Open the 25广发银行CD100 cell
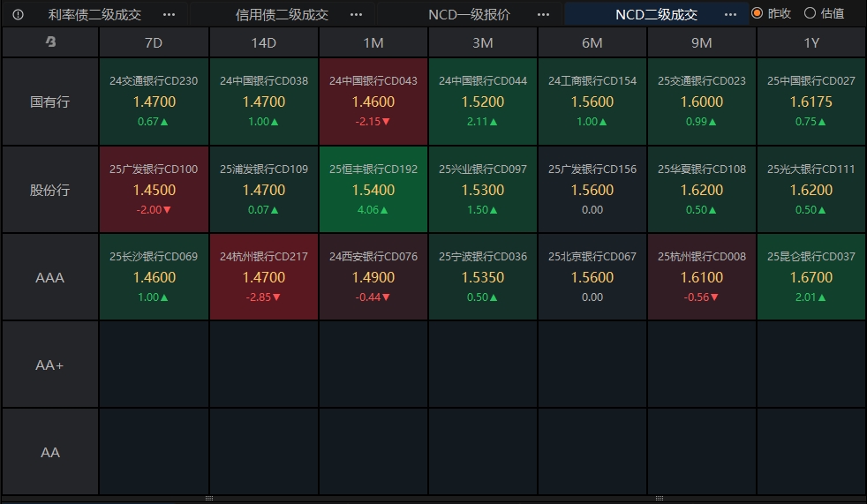This screenshot has width=867, height=504. click(154, 190)
